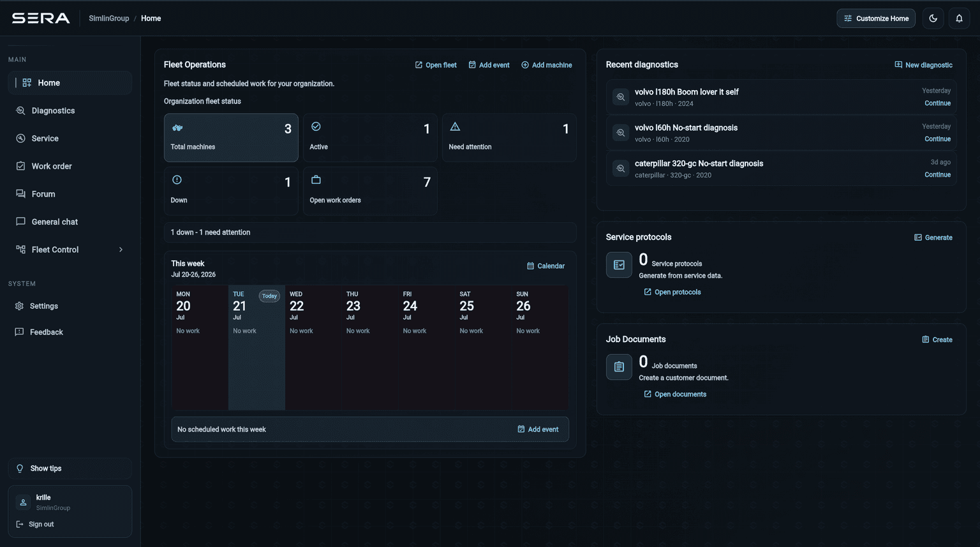Viewport: 980px width, 547px height.
Task: Click Generate service protocols link
Action: click(x=933, y=237)
